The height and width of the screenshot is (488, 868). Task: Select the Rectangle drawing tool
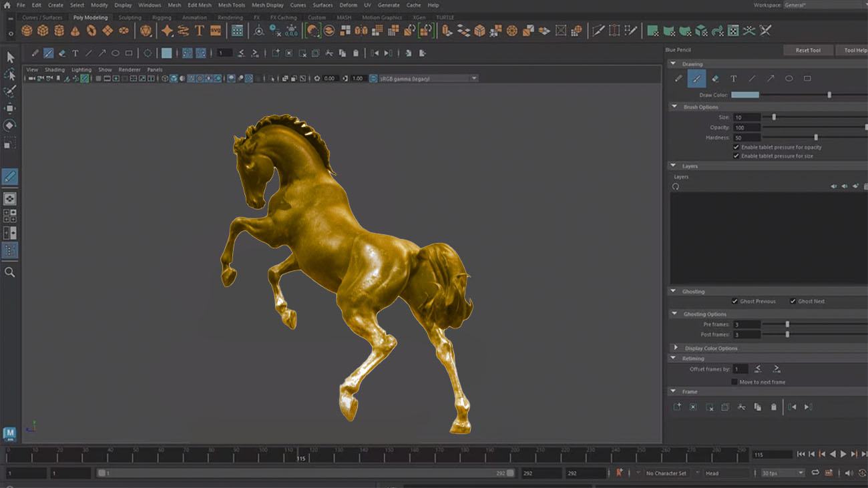tap(807, 78)
